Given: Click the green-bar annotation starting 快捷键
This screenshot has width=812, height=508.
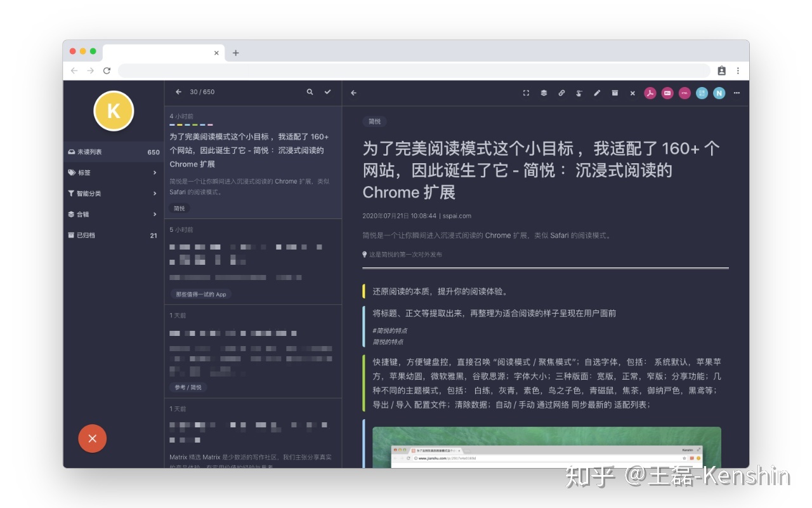Looking at the screenshot, I should click(x=547, y=383).
